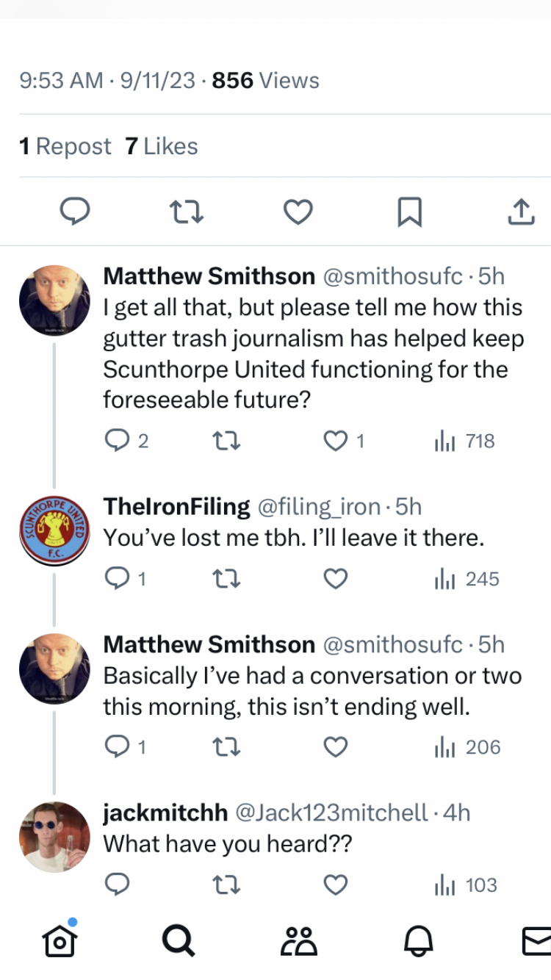Viewport: 551px width, 980px height.
Task: Repost jackmitchh's "What have you heard??" reply
Action: click(226, 885)
